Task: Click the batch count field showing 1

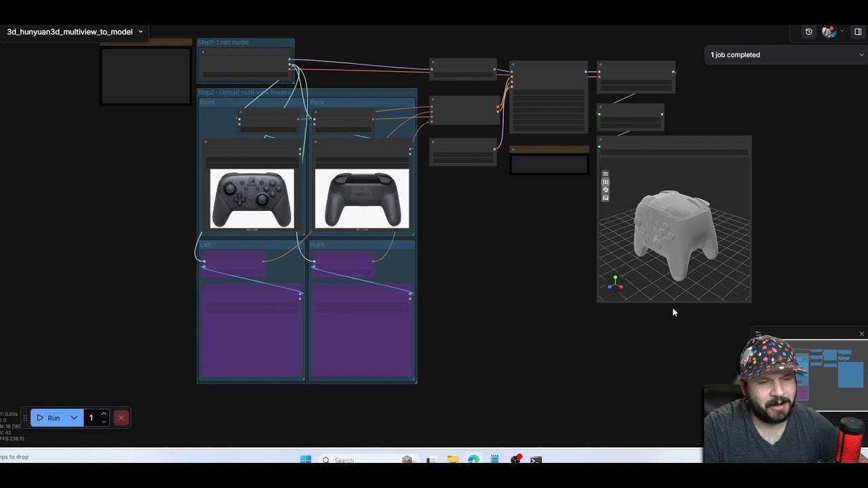Action: [x=92, y=418]
